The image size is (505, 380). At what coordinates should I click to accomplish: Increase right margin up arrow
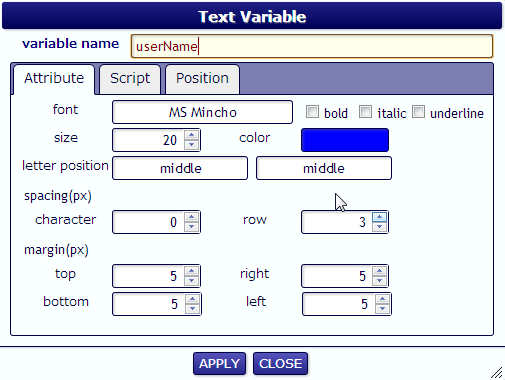379,271
